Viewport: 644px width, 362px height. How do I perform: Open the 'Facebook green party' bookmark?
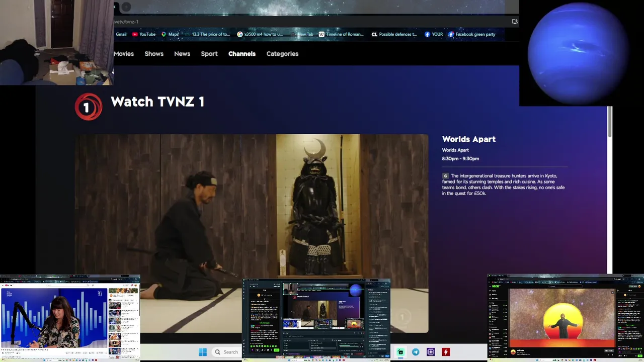[x=472, y=34]
